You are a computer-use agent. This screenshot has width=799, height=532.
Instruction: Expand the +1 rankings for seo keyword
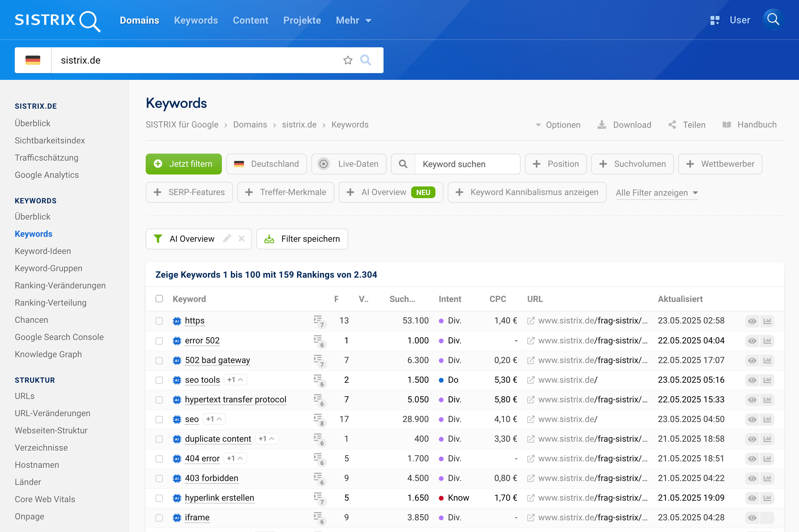coord(214,419)
